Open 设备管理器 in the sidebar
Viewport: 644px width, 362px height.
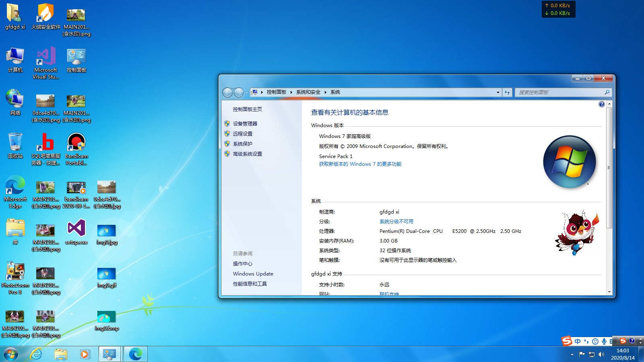point(245,123)
